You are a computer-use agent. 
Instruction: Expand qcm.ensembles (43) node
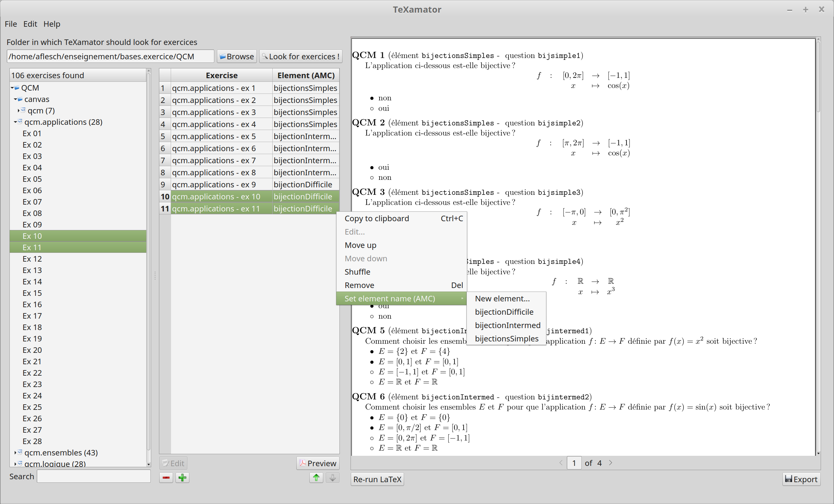pos(16,453)
